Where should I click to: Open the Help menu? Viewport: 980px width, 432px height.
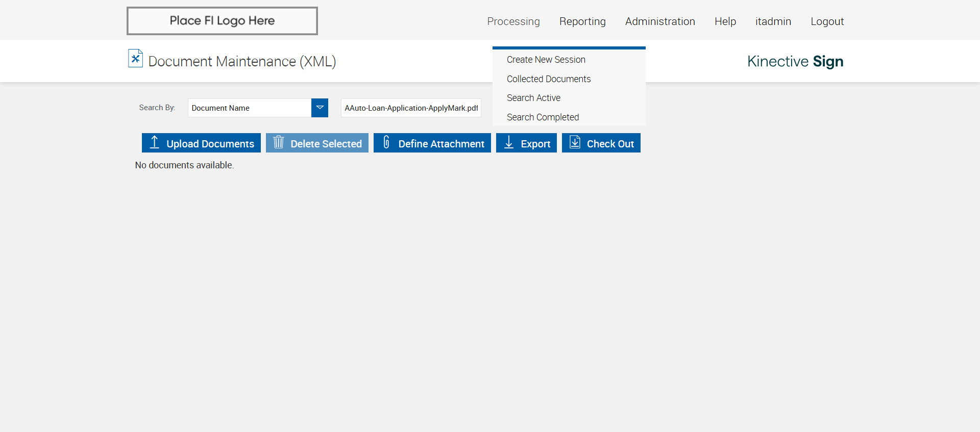[x=725, y=21]
